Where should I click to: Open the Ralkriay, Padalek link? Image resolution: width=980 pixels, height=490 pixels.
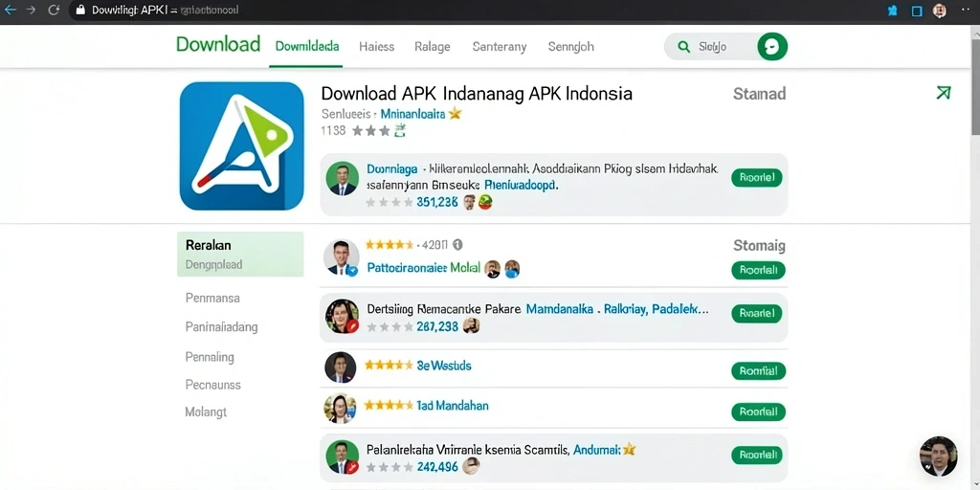click(x=657, y=309)
